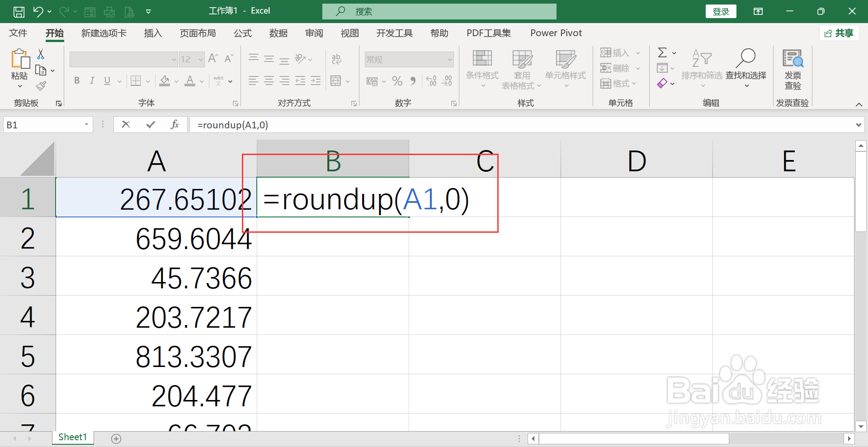
Task: Click the fill color bucket swatch
Action: click(165, 81)
